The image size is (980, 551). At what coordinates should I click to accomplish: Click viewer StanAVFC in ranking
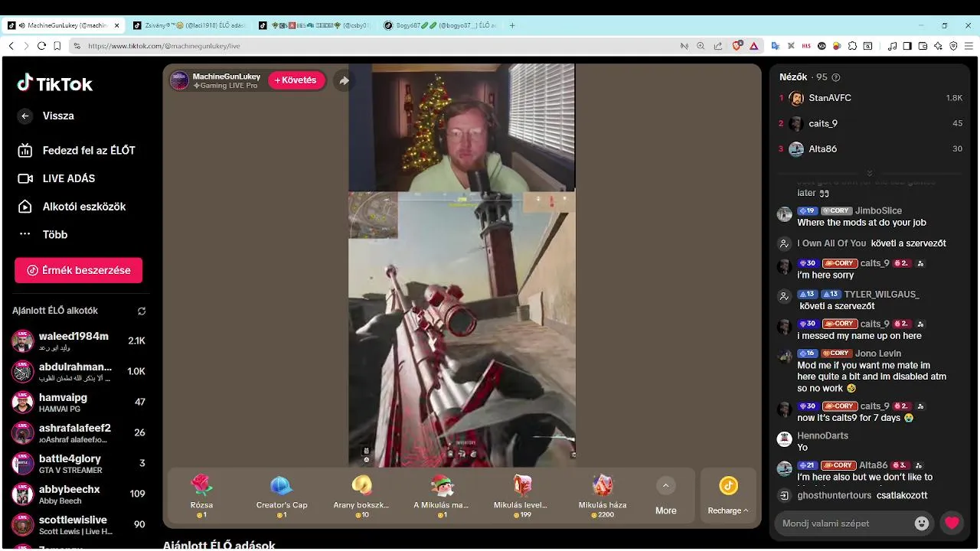871,98
